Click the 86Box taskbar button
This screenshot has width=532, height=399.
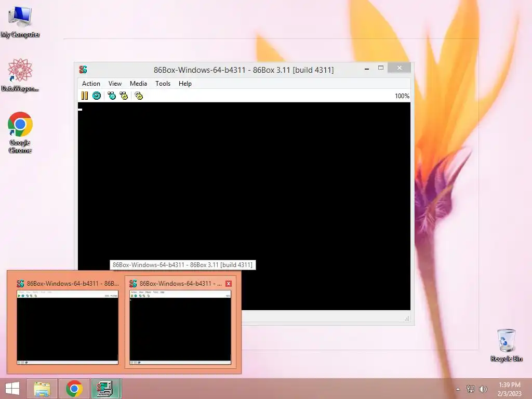click(x=106, y=389)
